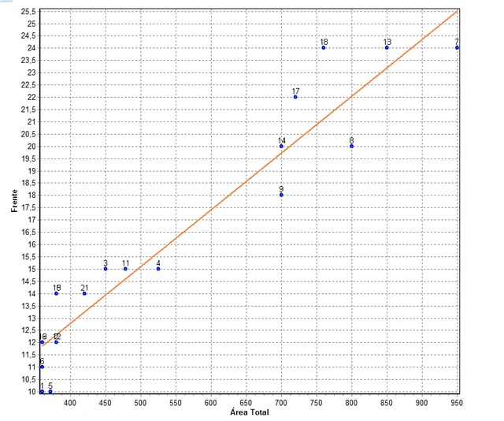Click data point 3 at Frente 15
Image resolution: width=504 pixels, height=421 pixels.
pyautogui.click(x=106, y=269)
